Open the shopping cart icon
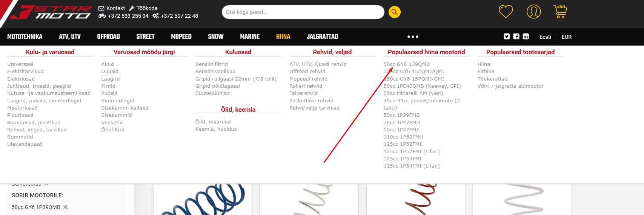 560,12
